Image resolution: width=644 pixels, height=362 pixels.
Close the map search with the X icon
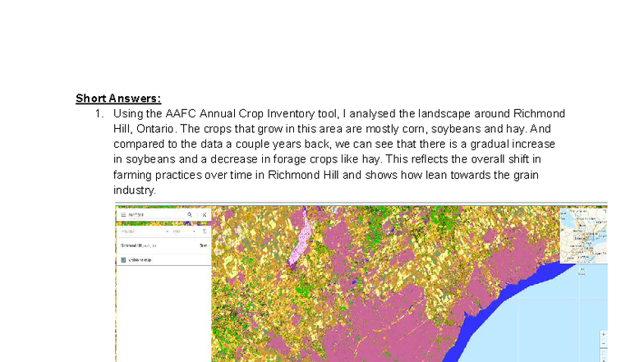pos(204,215)
